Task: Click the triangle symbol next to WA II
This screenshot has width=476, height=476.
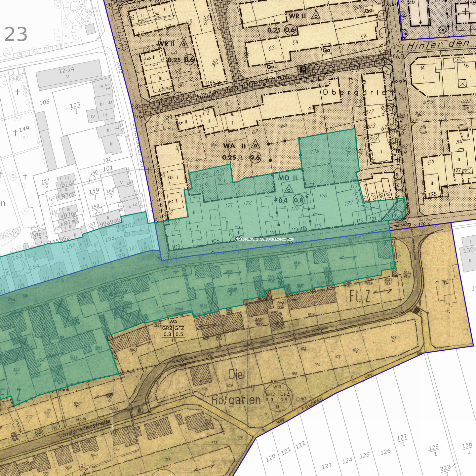Action: pyautogui.click(x=255, y=145)
